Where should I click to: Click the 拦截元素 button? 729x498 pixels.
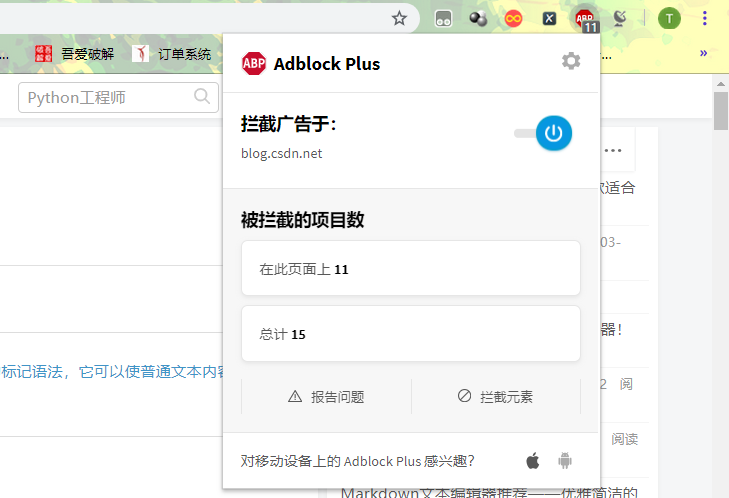(x=496, y=397)
